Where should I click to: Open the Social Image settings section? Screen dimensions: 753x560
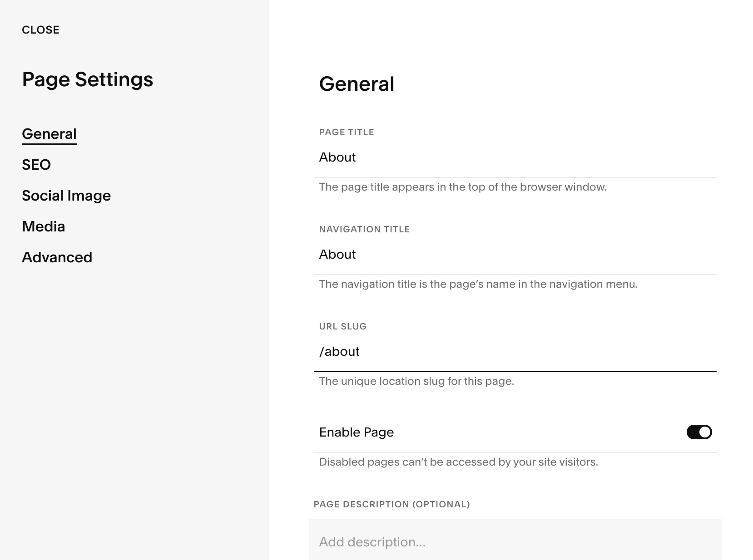pyautogui.click(x=66, y=195)
